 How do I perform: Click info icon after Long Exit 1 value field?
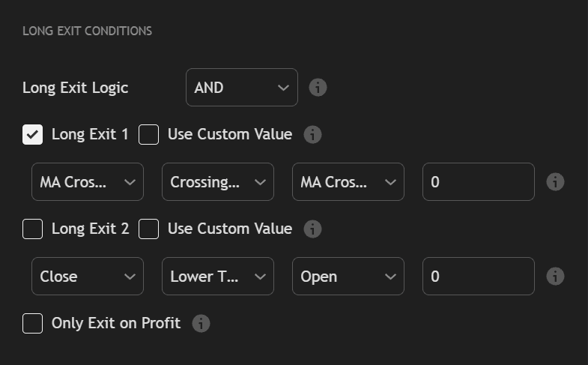pos(555,182)
